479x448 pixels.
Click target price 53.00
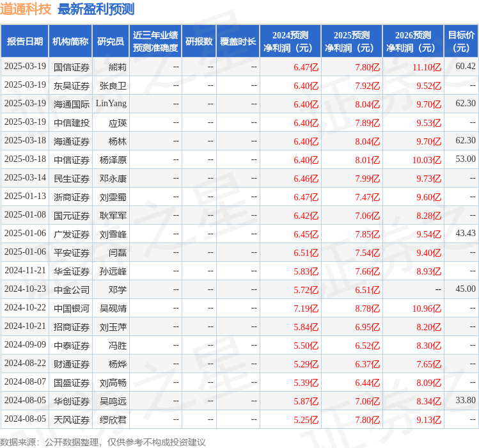466,159
